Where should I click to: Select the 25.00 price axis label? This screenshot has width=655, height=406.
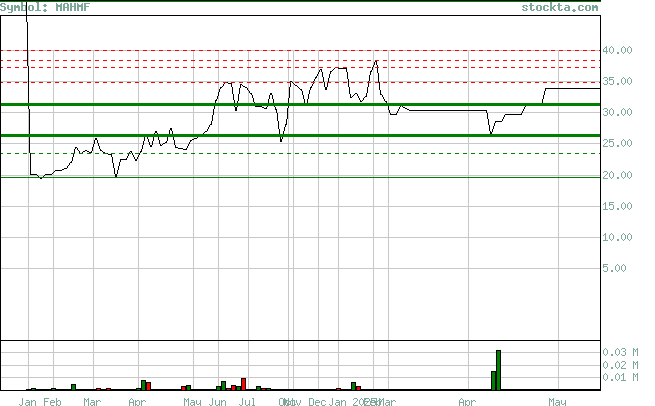click(x=617, y=143)
